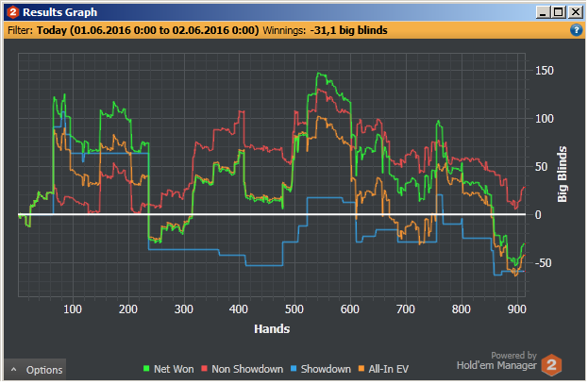Viewport: 588px width, 384px height.
Task: Click the '100' x-axis hands label
Action: tap(73, 309)
